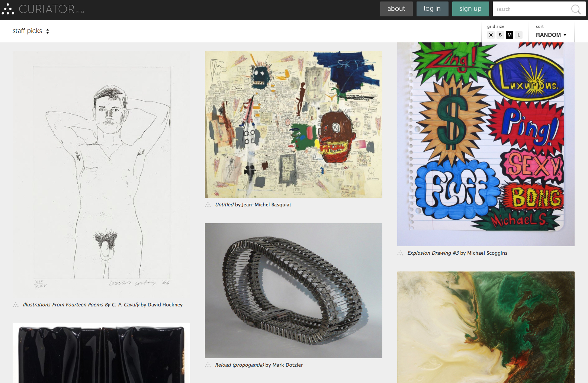The image size is (588, 383).
Task: Click the log in button
Action: click(x=432, y=9)
